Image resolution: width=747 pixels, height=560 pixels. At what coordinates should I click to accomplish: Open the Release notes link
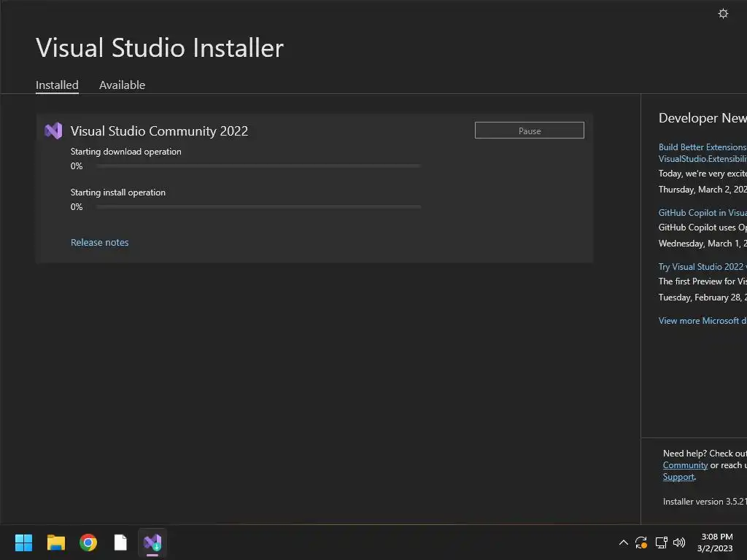pos(99,242)
